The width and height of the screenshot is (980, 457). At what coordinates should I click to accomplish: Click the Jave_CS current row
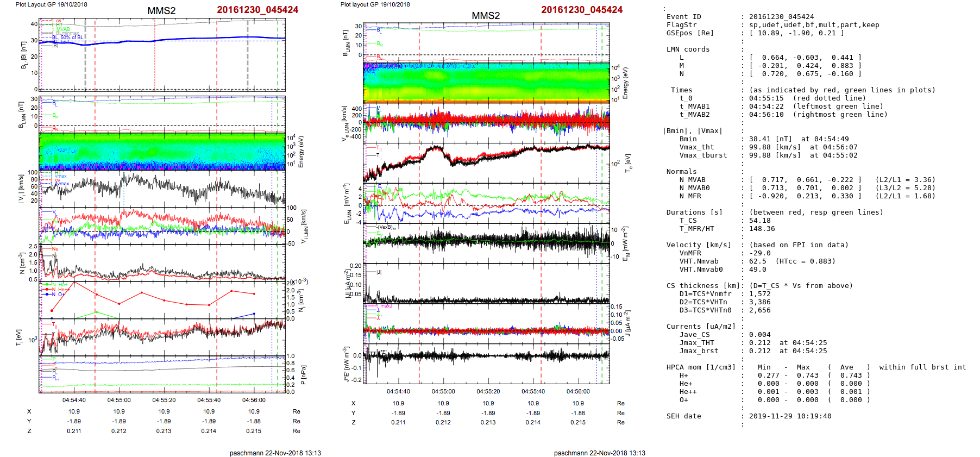[694, 335]
